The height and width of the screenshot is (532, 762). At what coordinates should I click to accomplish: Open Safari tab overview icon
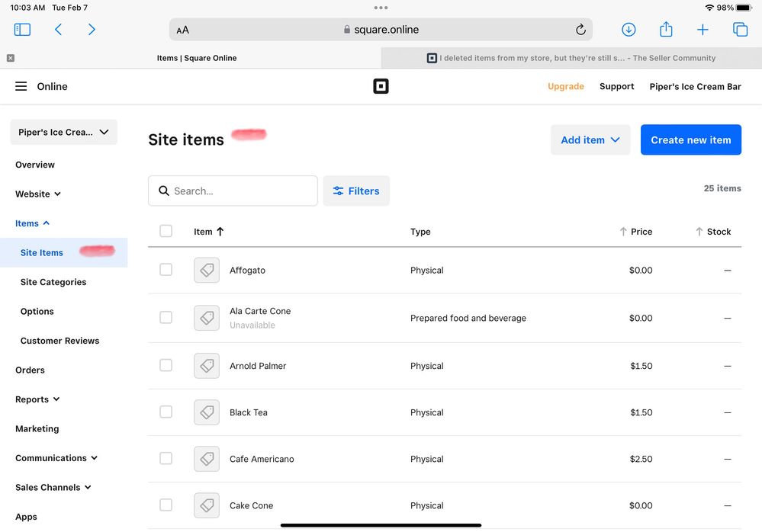click(x=740, y=30)
